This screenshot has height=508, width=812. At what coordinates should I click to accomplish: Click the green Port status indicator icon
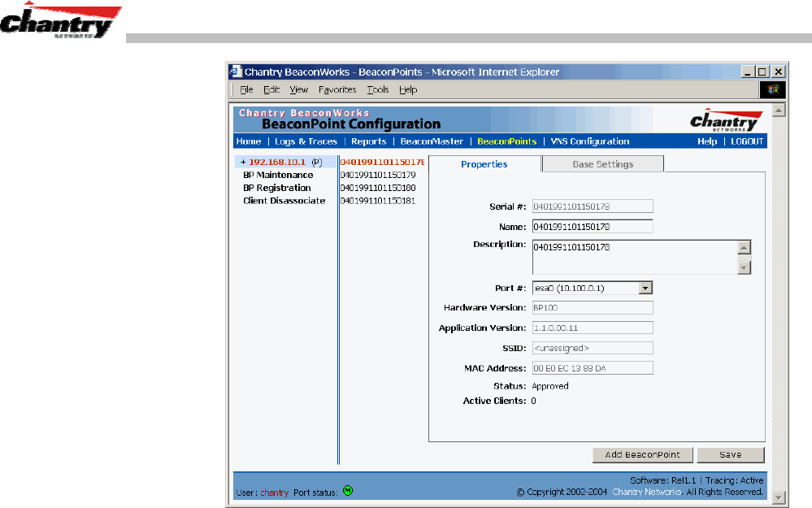[x=348, y=490]
